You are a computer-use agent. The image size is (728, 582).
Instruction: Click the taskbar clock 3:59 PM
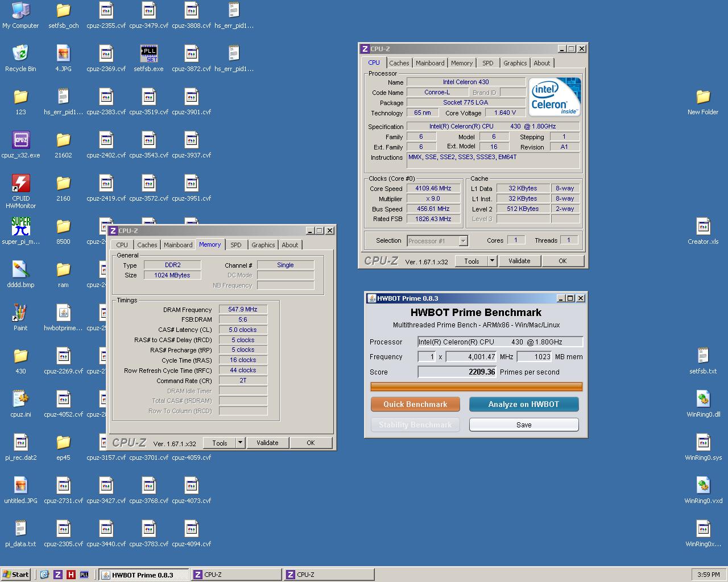tap(709, 575)
